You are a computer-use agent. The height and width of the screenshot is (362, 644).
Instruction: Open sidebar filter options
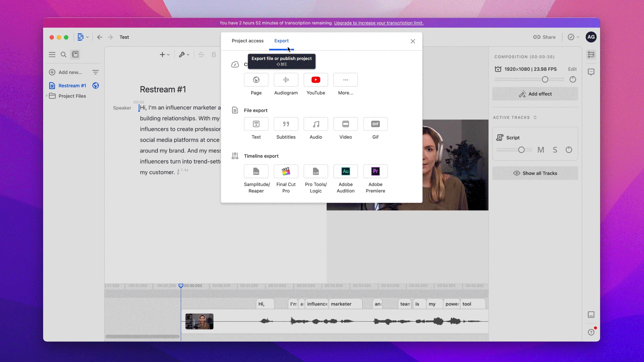[96, 72]
